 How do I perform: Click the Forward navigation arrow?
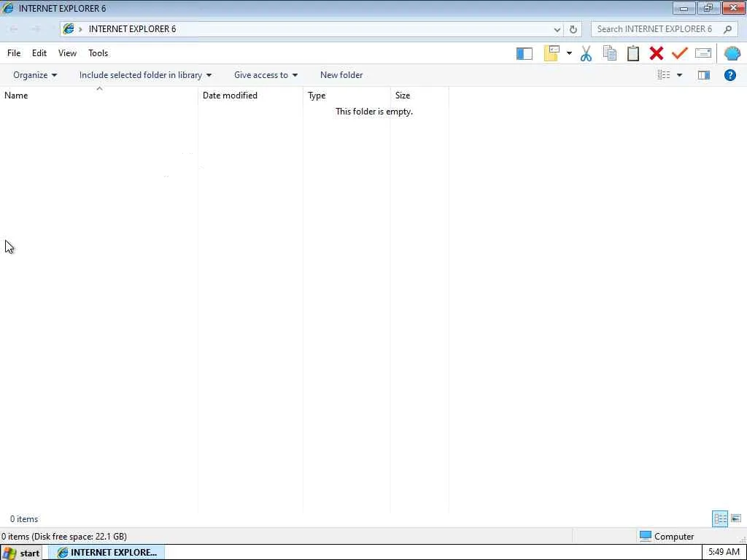[36, 29]
